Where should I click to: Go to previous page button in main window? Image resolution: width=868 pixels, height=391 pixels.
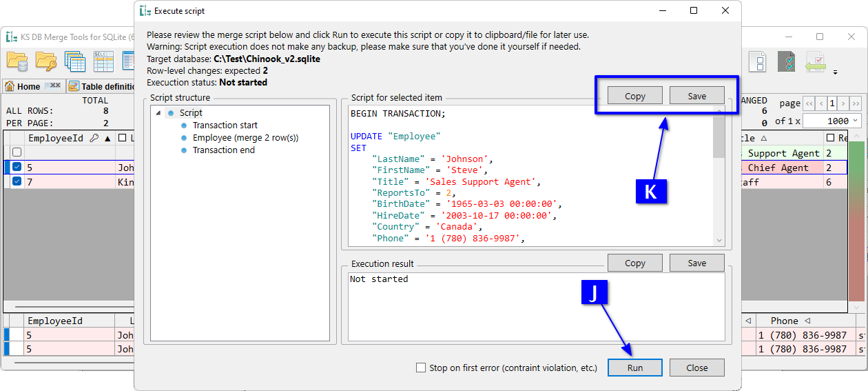821,103
